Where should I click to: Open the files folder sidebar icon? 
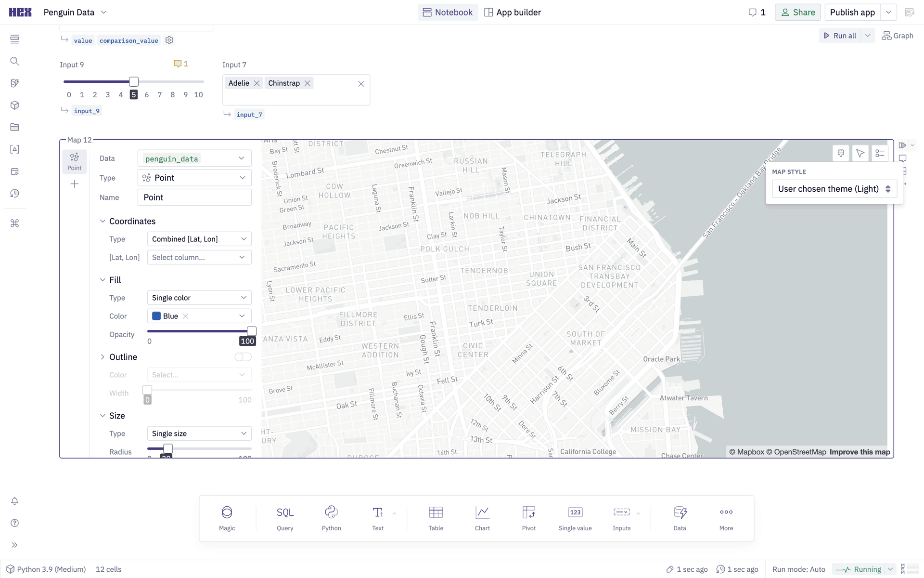tap(15, 127)
